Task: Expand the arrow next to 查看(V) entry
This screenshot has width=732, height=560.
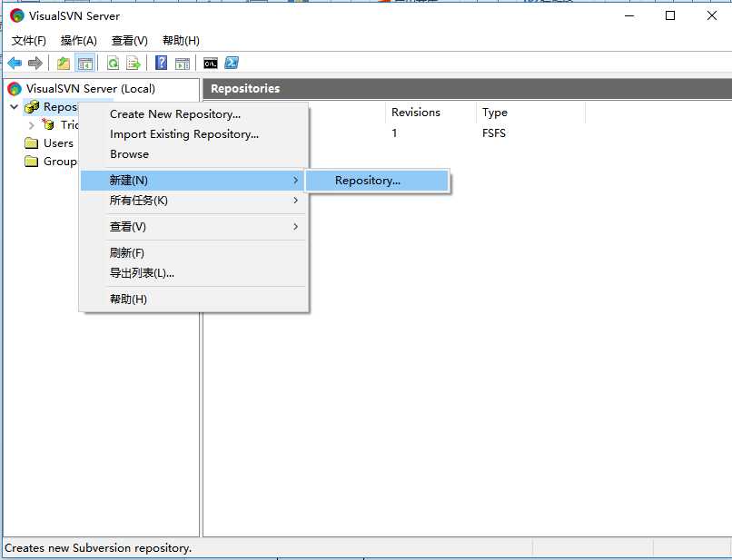Action: pos(295,226)
